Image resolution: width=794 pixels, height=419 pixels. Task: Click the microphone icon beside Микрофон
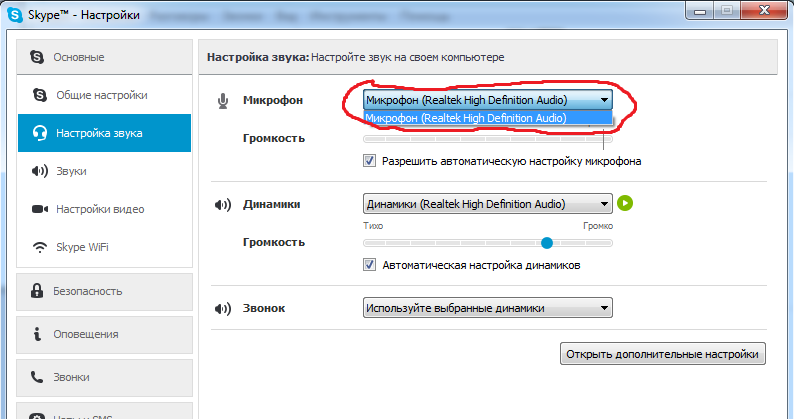point(223,101)
